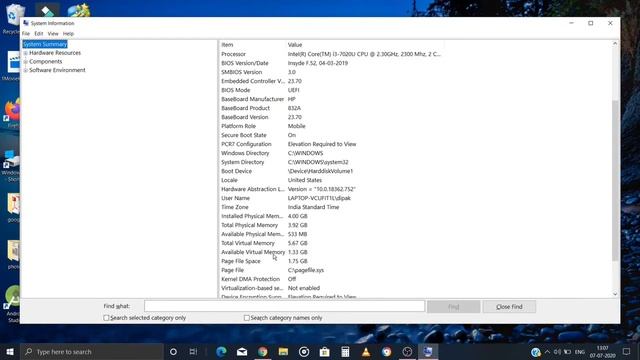
Task: Select the Hardware Resources tree item
Action: pyautogui.click(x=55, y=53)
